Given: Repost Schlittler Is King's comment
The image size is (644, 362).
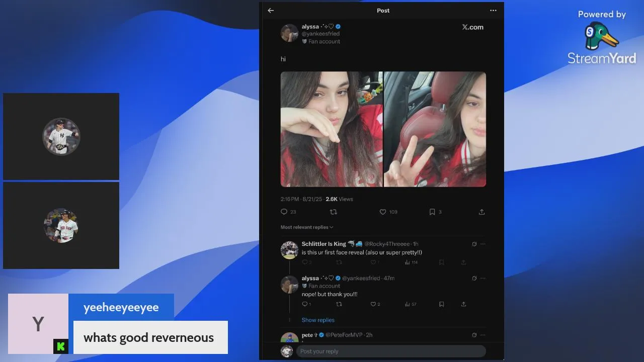Looking at the screenshot, I should 339,262.
